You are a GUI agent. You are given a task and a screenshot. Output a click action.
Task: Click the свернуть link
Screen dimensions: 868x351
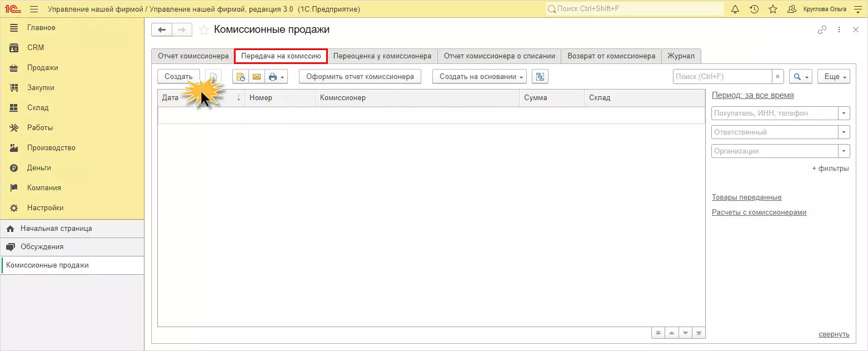(x=834, y=334)
